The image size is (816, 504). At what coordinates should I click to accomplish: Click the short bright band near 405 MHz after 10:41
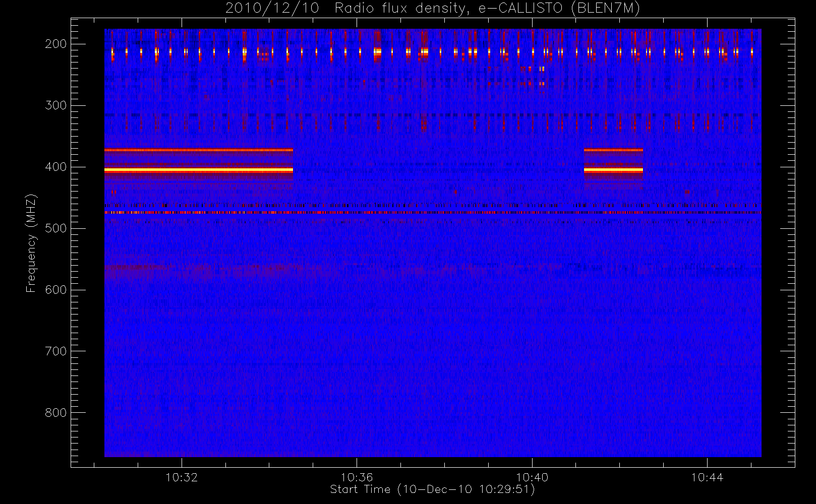[613, 170]
